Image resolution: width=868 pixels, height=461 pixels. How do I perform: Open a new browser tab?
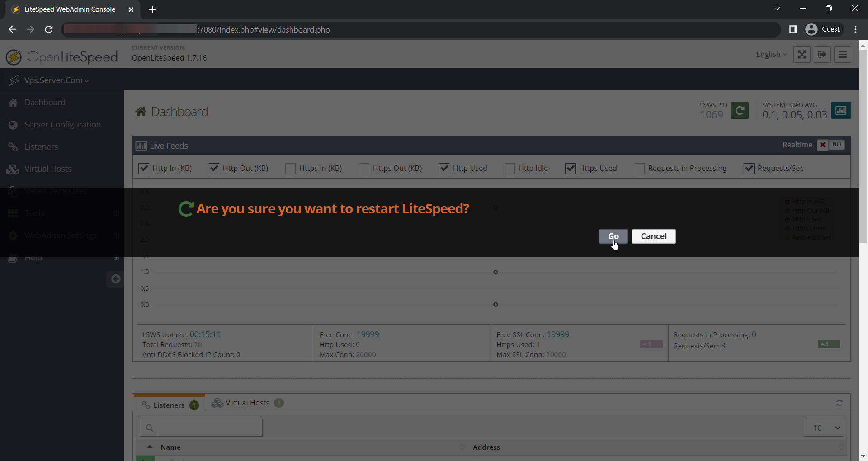point(152,9)
